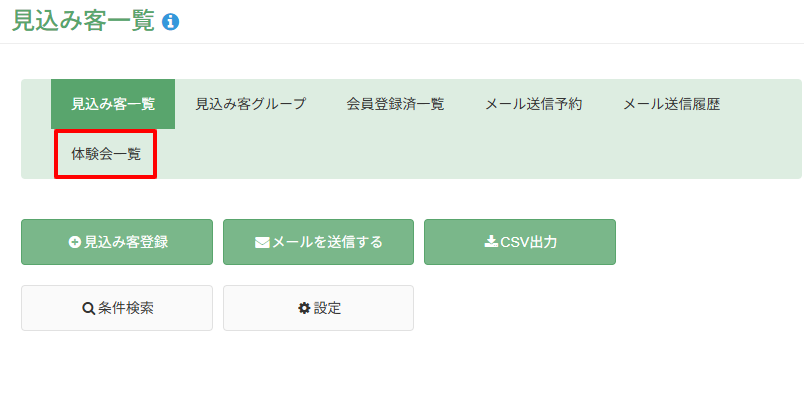Select the 体験会一覧 tab

click(106, 154)
